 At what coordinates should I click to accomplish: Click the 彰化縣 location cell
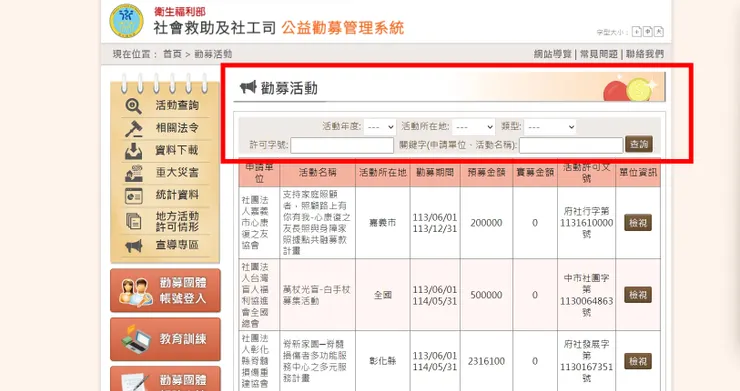pyautogui.click(x=383, y=361)
